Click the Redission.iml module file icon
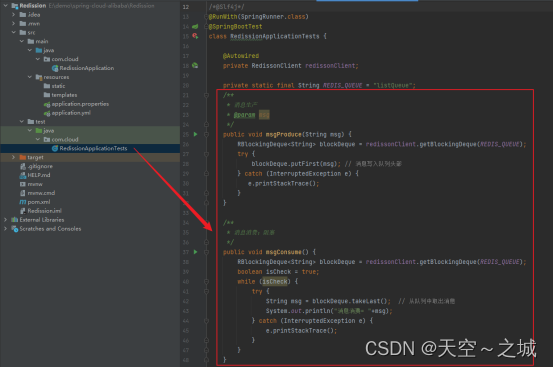Viewport: 553px width, 368px height. [23, 211]
